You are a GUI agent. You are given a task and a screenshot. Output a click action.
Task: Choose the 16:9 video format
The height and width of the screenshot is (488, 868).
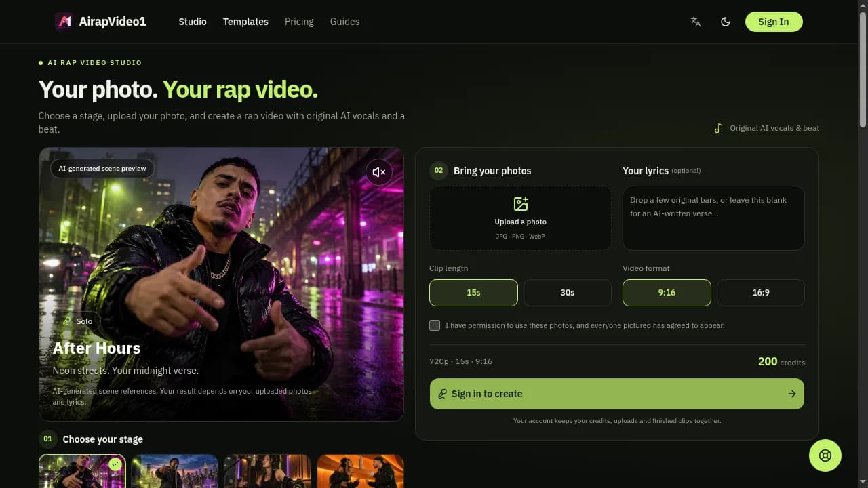tap(761, 293)
